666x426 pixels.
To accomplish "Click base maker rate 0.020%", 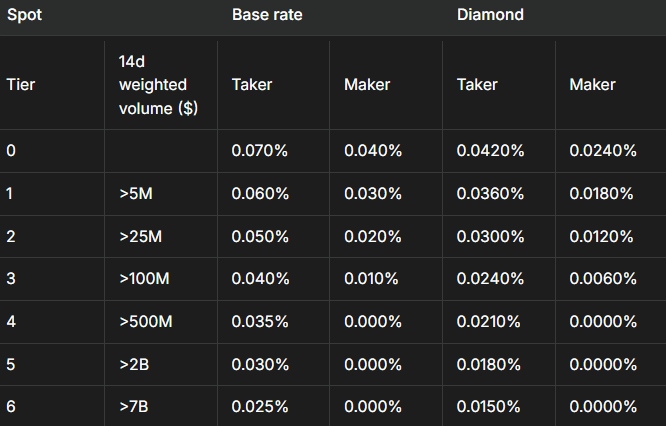I will click(373, 237).
